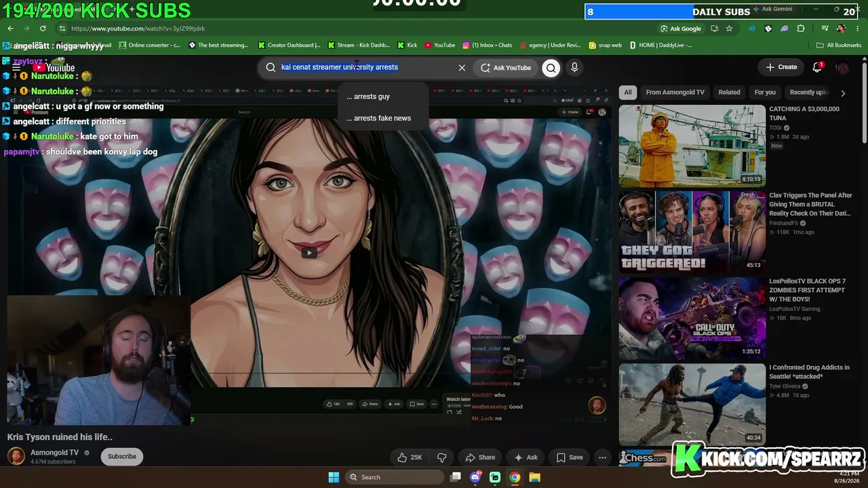Viewport: 868px width, 488px height.
Task: Click the Ask YouTube button
Action: 506,68
